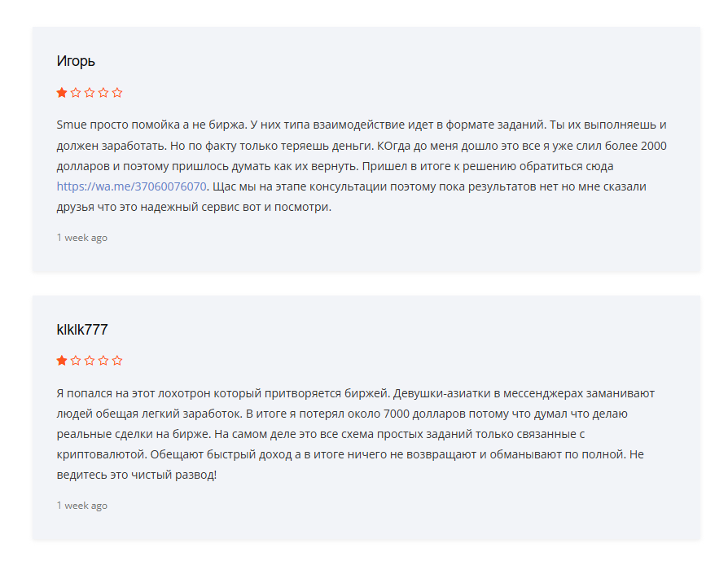Click the reviewer name Игорь

click(77, 61)
